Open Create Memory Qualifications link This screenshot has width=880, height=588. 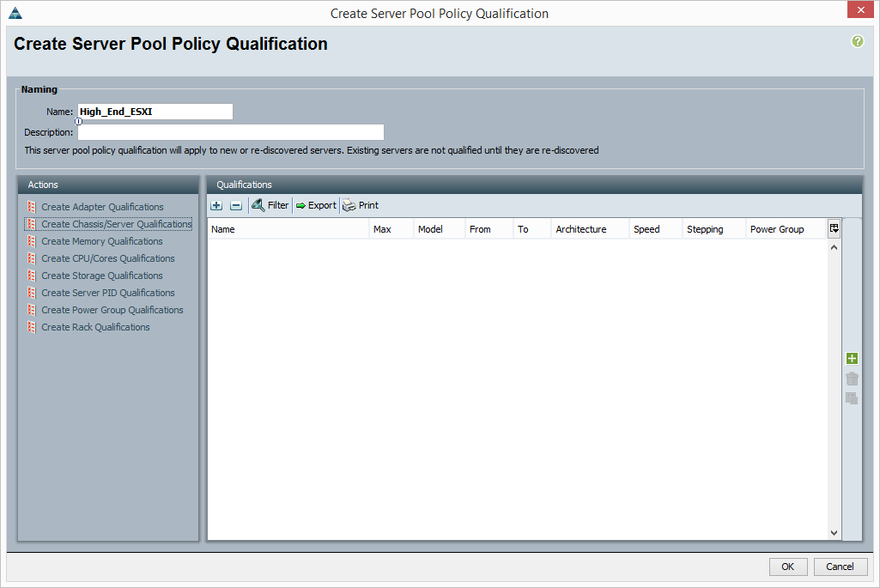click(102, 241)
